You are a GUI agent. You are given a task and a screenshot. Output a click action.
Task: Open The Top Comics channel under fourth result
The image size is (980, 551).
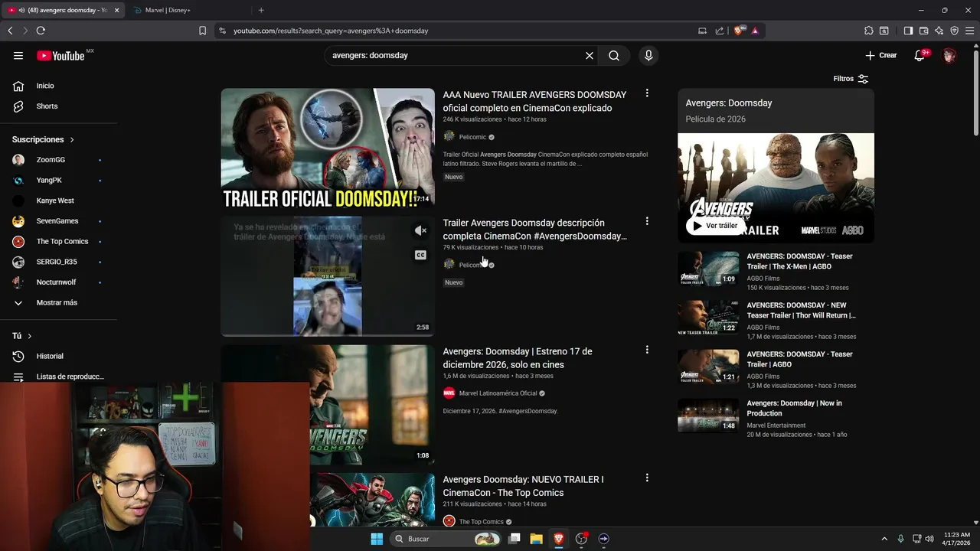tap(482, 522)
